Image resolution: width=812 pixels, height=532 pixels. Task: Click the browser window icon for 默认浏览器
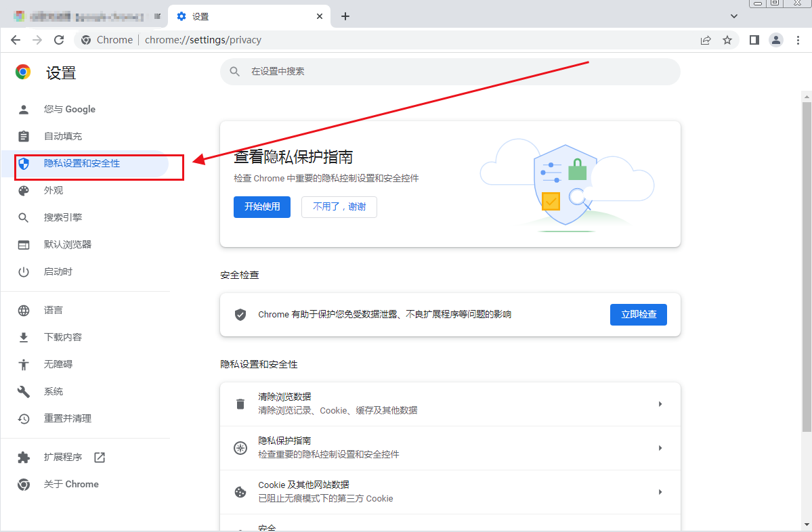[x=24, y=245]
